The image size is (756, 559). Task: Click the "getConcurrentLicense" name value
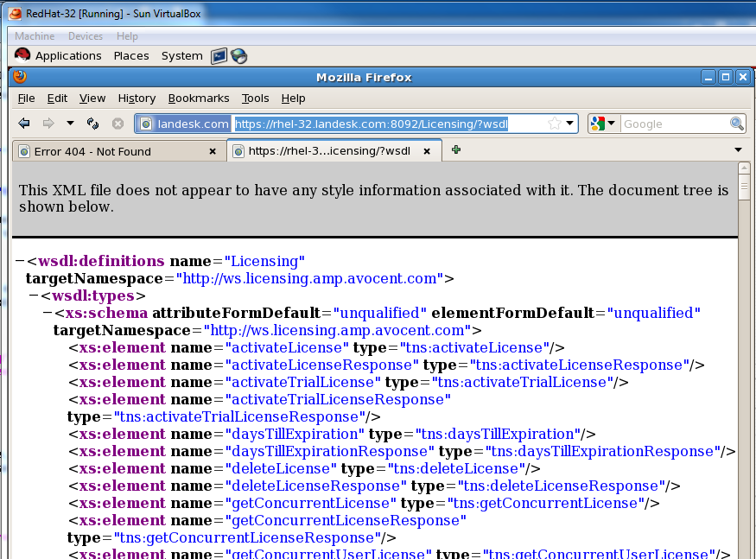[310, 504]
